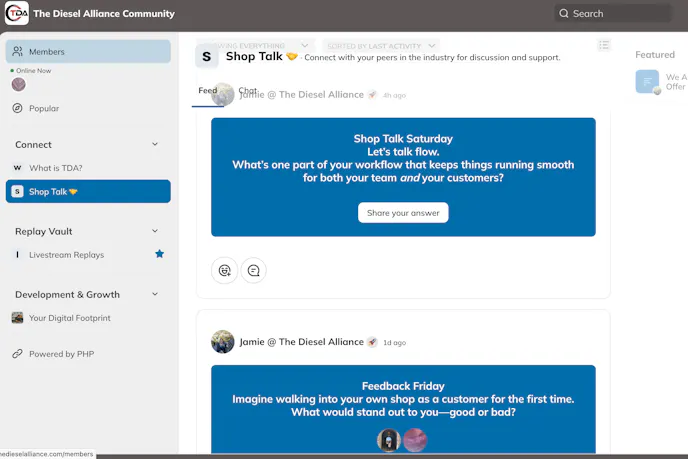Switch to the Chat tab
This screenshot has width=688, height=459.
tap(247, 91)
